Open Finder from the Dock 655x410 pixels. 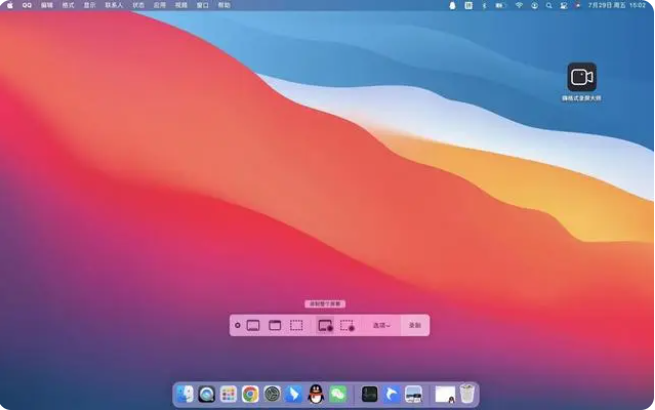point(185,394)
